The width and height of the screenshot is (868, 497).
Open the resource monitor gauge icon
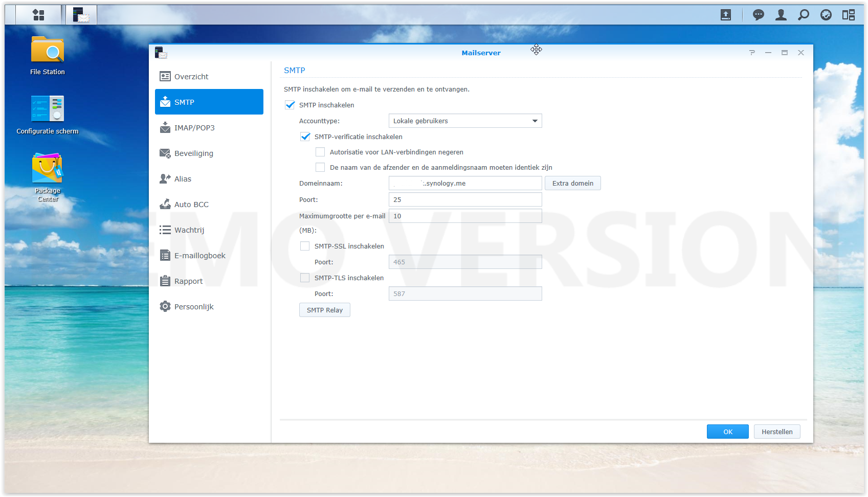(826, 15)
